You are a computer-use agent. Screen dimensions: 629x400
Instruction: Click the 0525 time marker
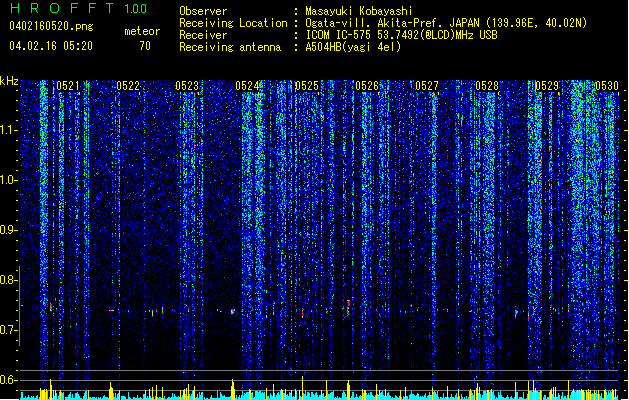[x=307, y=86]
